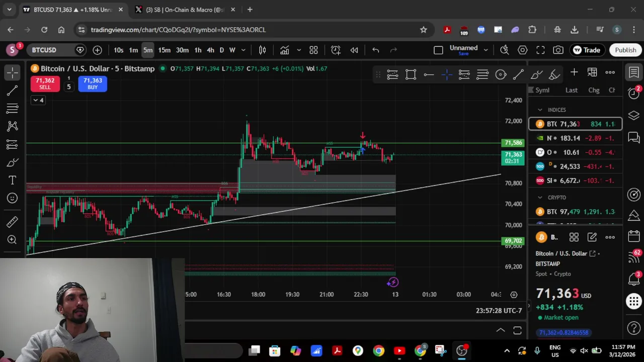Select the Text annotation tool
The image size is (644, 362).
12,180
